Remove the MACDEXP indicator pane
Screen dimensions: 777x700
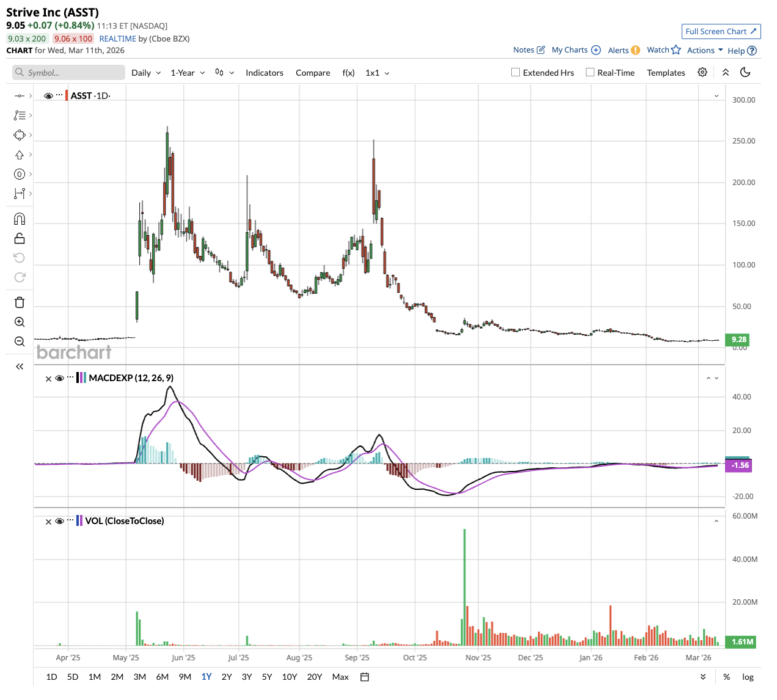(x=48, y=379)
